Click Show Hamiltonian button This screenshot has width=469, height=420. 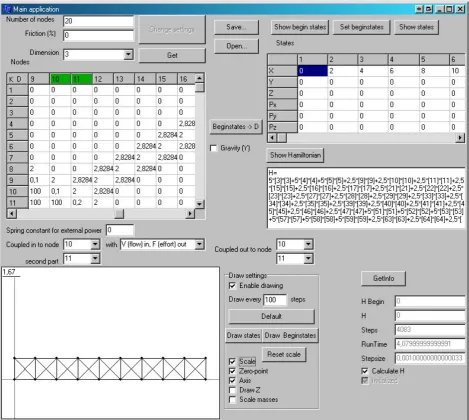(295, 155)
